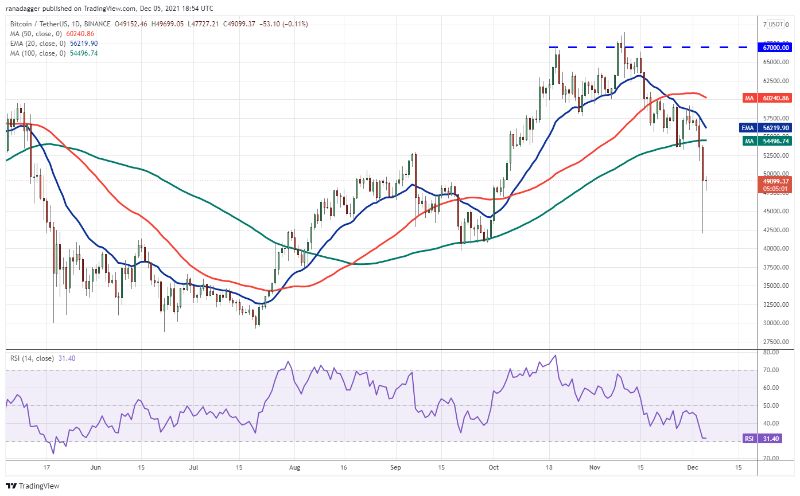
Task: Click the Nov label on the time axis
Action: pyautogui.click(x=593, y=466)
